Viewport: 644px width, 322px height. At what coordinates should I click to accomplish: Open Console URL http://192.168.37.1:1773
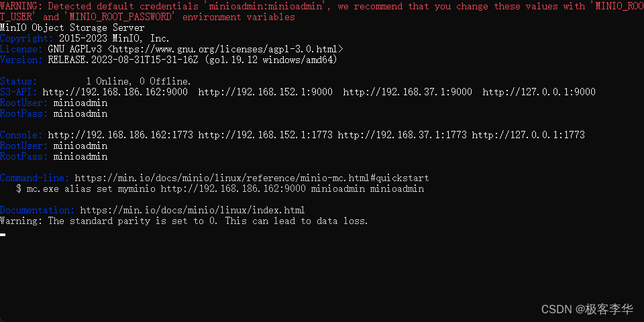tap(402, 135)
